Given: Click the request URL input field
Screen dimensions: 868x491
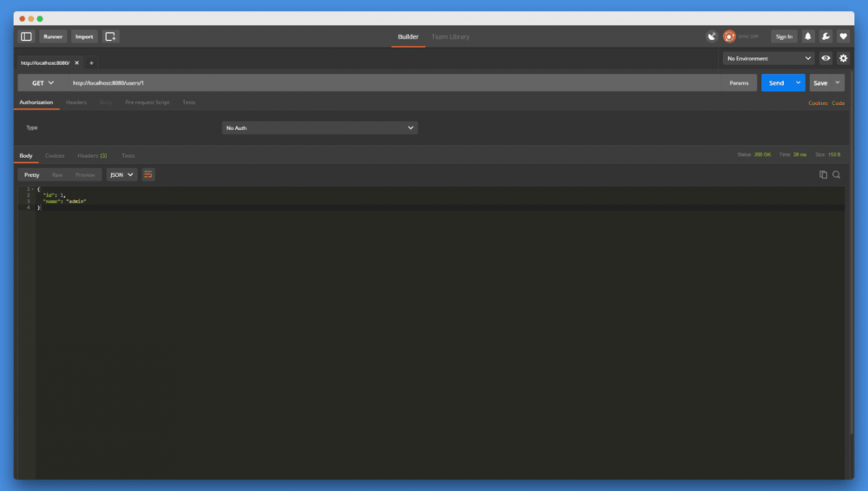Looking at the screenshot, I should tap(395, 83).
